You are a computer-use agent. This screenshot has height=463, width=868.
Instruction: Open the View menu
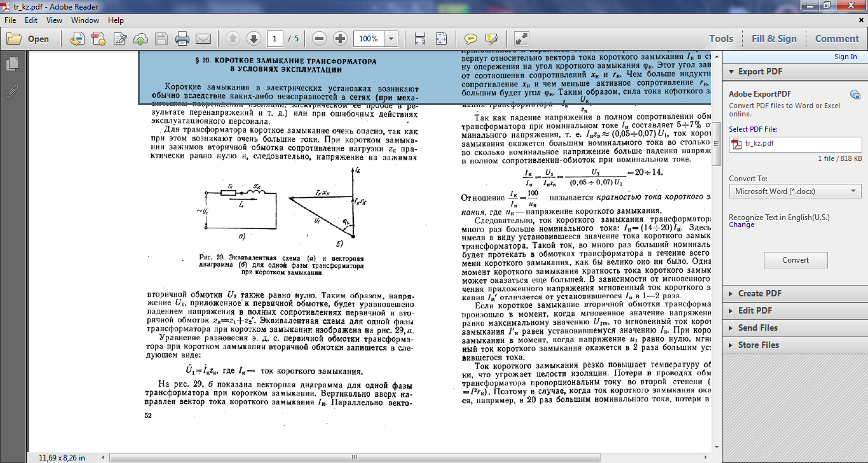54,20
